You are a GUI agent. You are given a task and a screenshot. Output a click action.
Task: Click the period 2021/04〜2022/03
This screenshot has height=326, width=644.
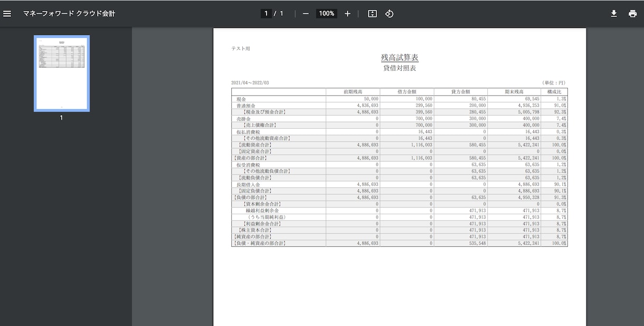click(x=250, y=83)
